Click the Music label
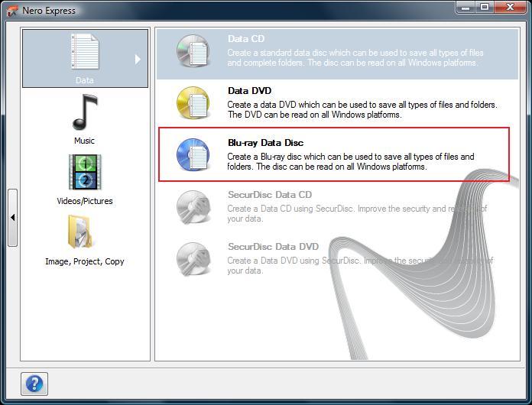 point(85,141)
